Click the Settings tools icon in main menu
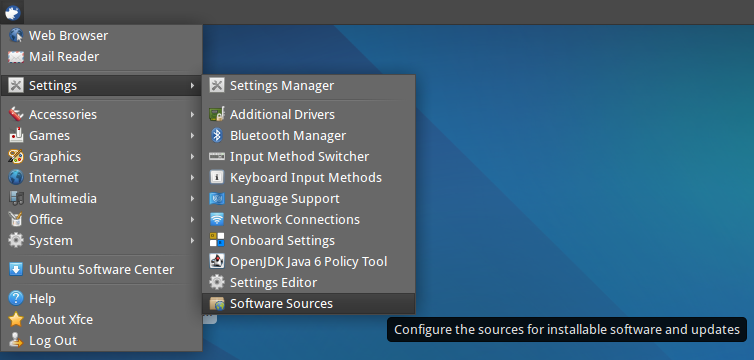754x360 pixels. (x=16, y=86)
